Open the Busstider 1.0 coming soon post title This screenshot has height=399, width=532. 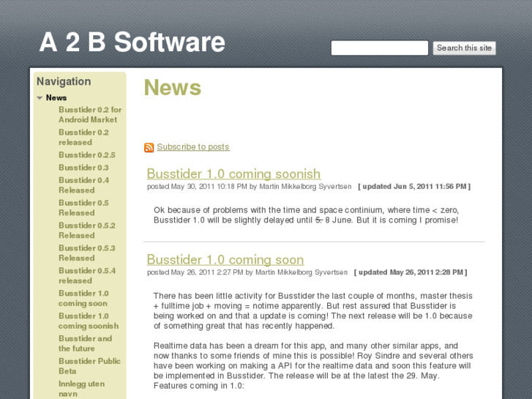(225, 259)
